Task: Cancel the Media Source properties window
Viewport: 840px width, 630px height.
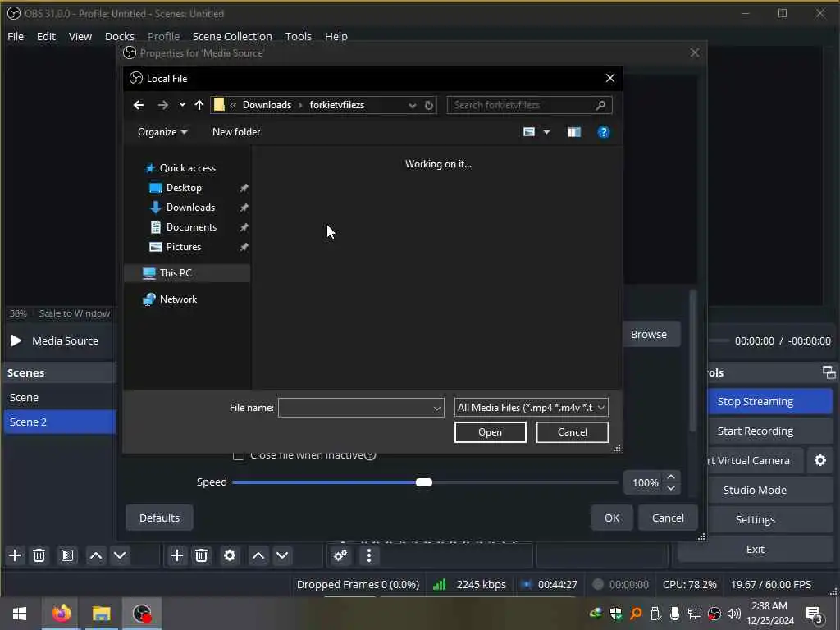Action: [668, 518]
